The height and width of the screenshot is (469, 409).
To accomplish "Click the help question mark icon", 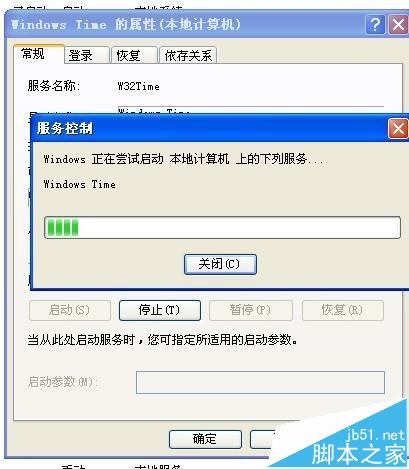I will (x=375, y=24).
